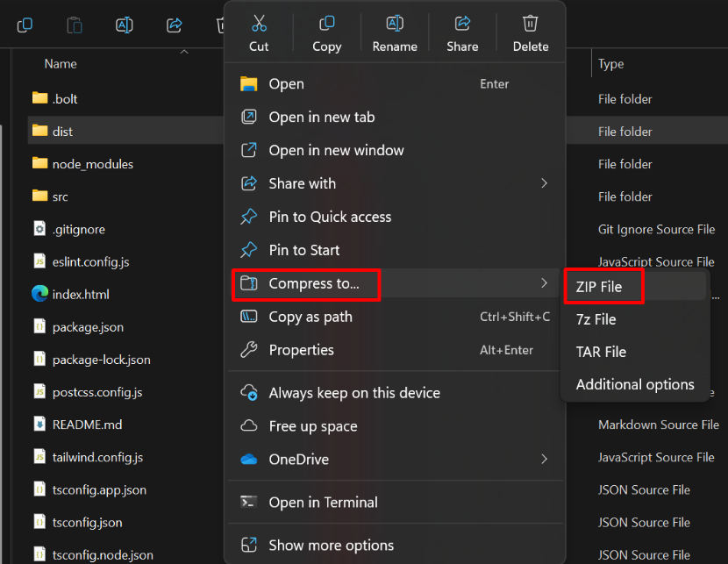Click the node_modules folder icon

coord(39,163)
